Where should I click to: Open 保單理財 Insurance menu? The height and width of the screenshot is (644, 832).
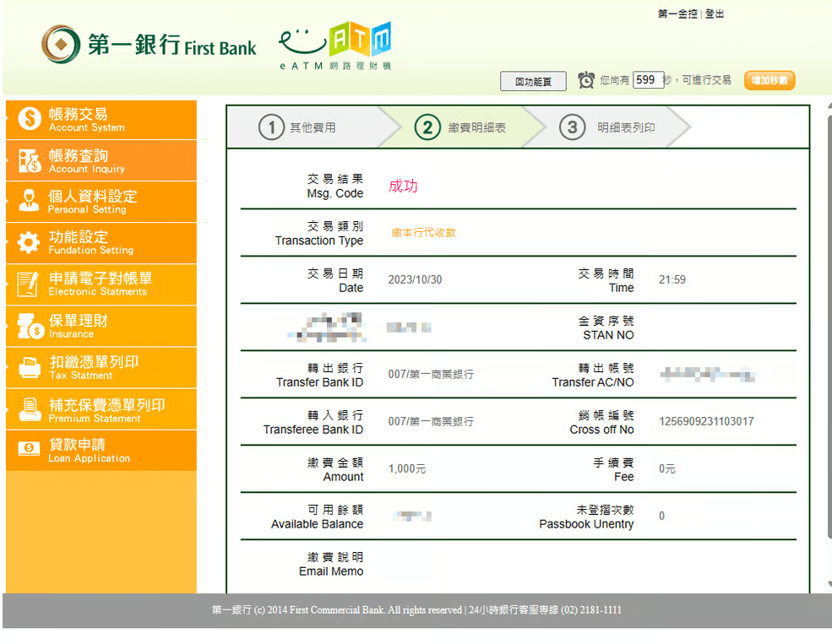click(101, 327)
